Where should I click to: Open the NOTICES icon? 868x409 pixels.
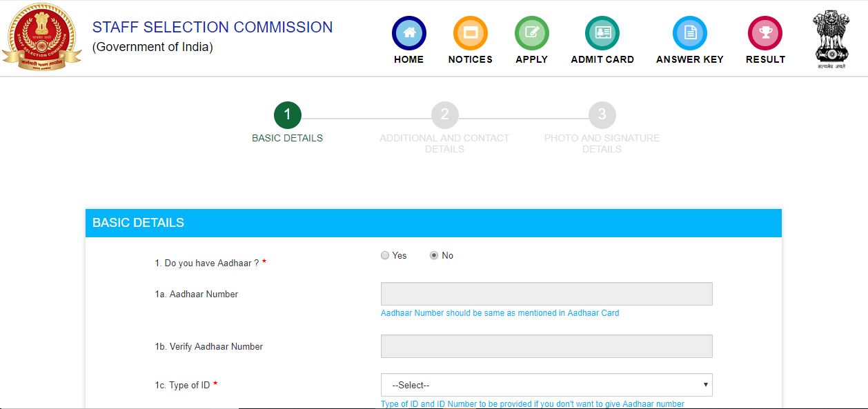click(470, 32)
